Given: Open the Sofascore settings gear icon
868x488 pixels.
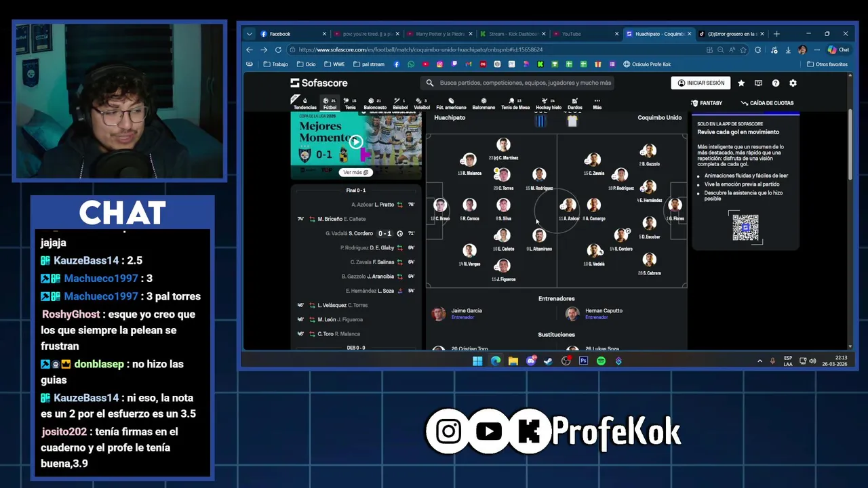Looking at the screenshot, I should tap(793, 83).
